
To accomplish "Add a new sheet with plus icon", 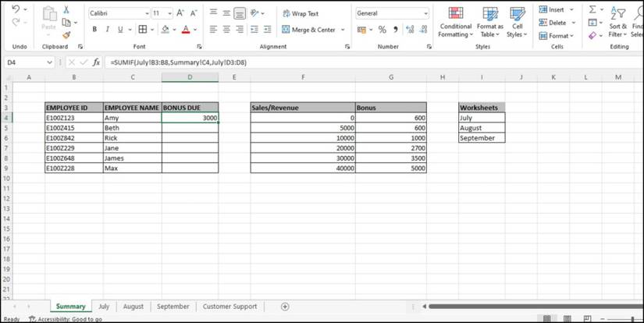I will tap(285, 306).
